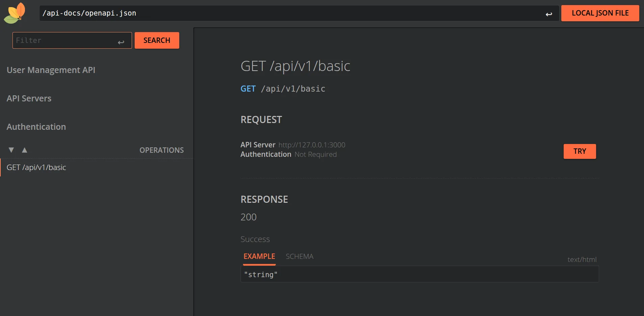Switch to the EXAMPLE tab

point(259,257)
